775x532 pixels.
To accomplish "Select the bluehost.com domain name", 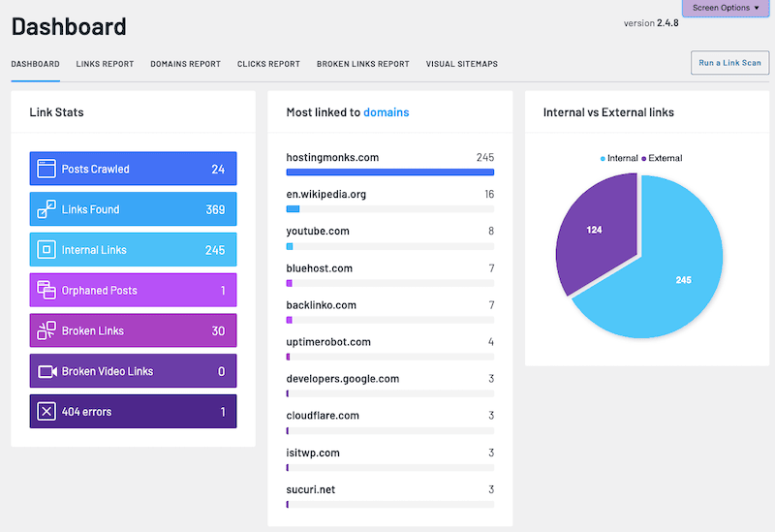I will [320, 268].
